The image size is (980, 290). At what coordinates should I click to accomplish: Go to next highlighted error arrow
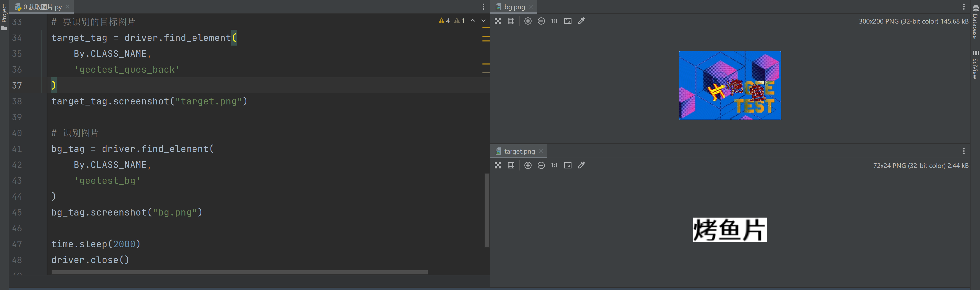coord(483,21)
